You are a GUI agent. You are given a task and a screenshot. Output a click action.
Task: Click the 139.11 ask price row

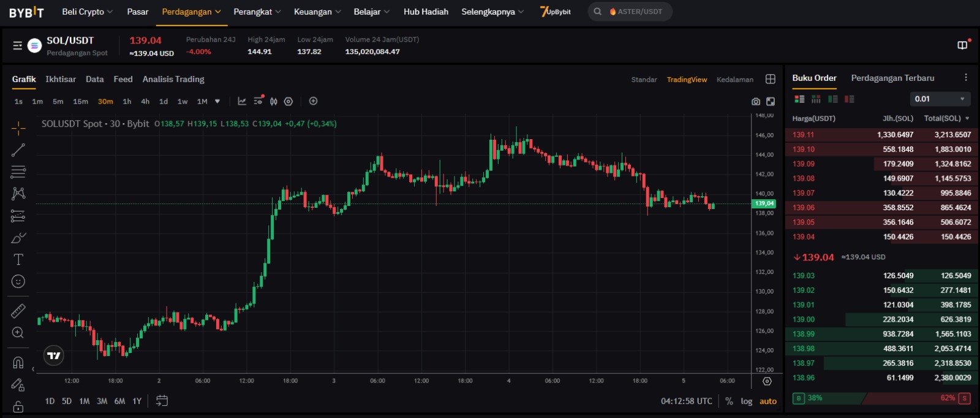point(882,135)
